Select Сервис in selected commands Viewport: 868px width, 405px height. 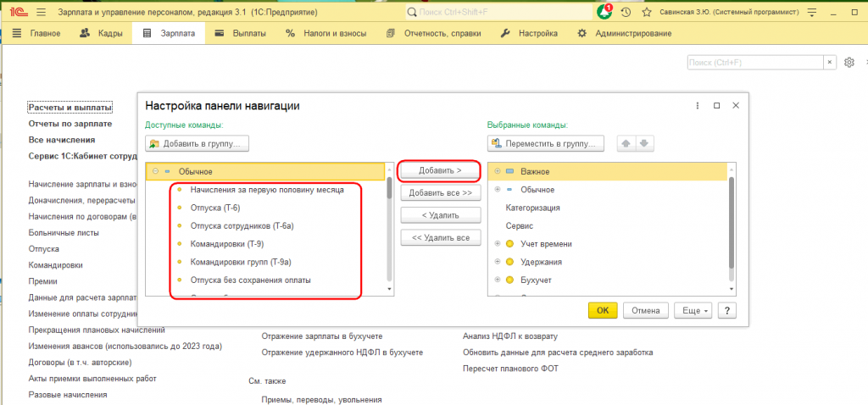point(520,226)
